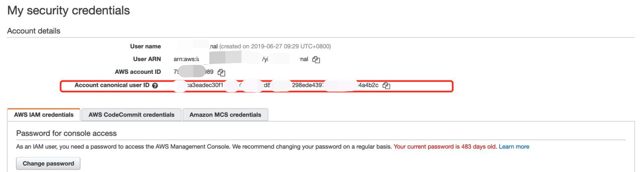Viewport: 644px width, 172px height.
Task: Select the Amazon MCS credentials tab
Action: [225, 115]
